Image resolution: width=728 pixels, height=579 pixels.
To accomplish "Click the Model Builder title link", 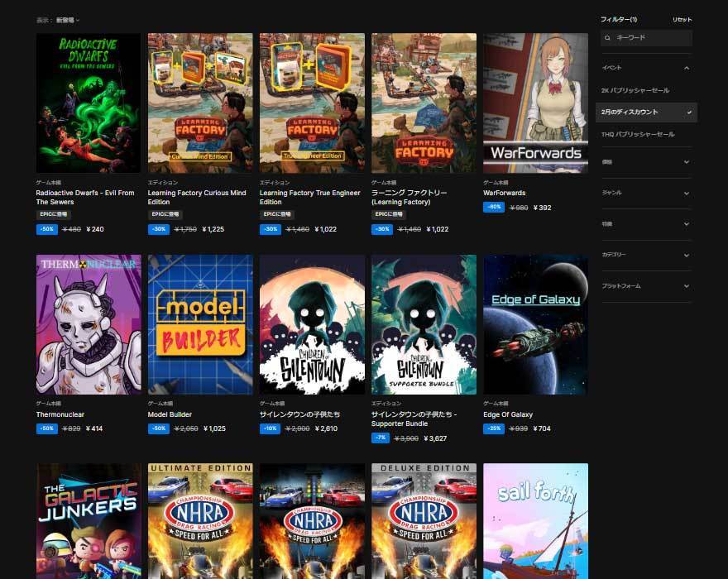I will click(x=170, y=414).
